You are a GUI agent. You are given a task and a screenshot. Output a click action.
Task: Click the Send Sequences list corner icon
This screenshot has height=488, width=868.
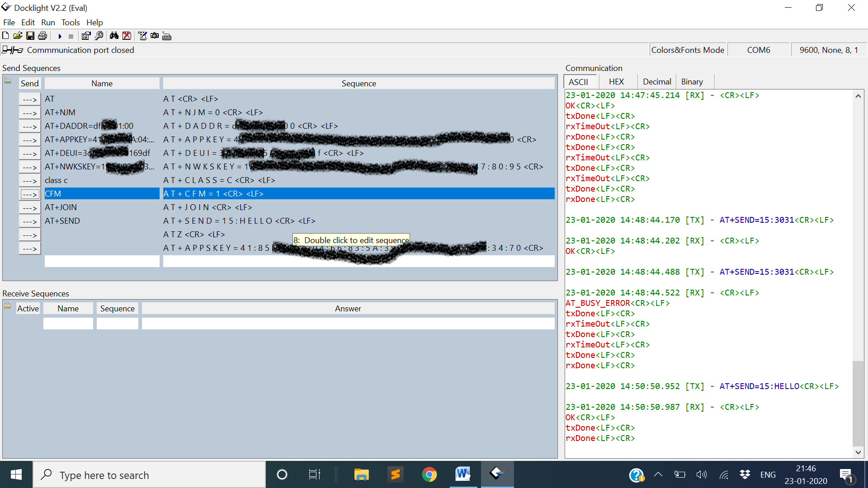tap(8, 80)
